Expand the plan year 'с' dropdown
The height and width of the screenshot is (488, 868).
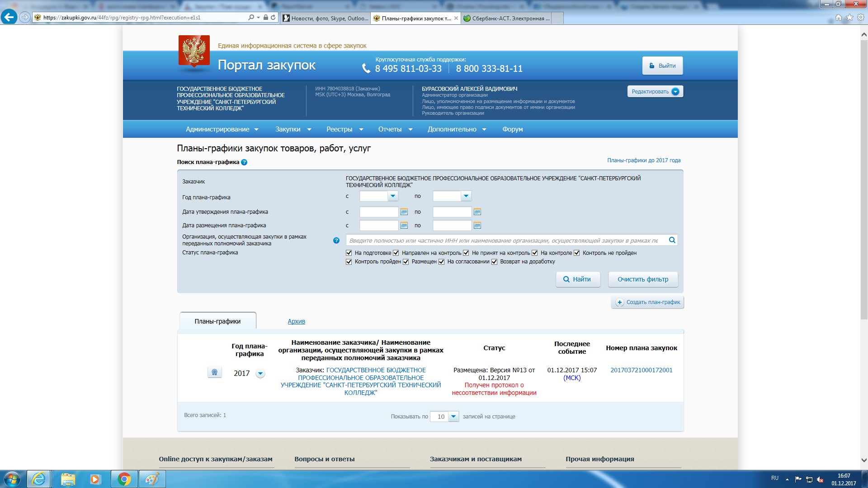[393, 196]
